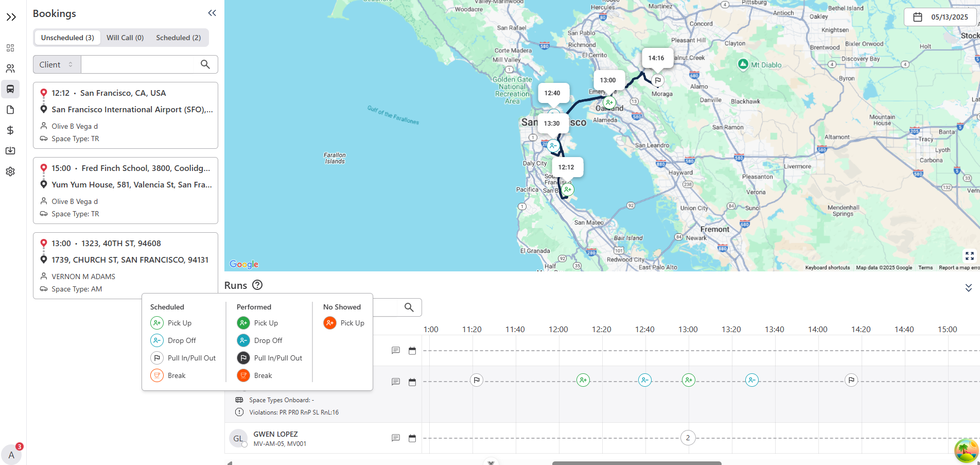Click the dashboard grid sidebar icon
The height and width of the screenshot is (465, 980).
[10, 48]
